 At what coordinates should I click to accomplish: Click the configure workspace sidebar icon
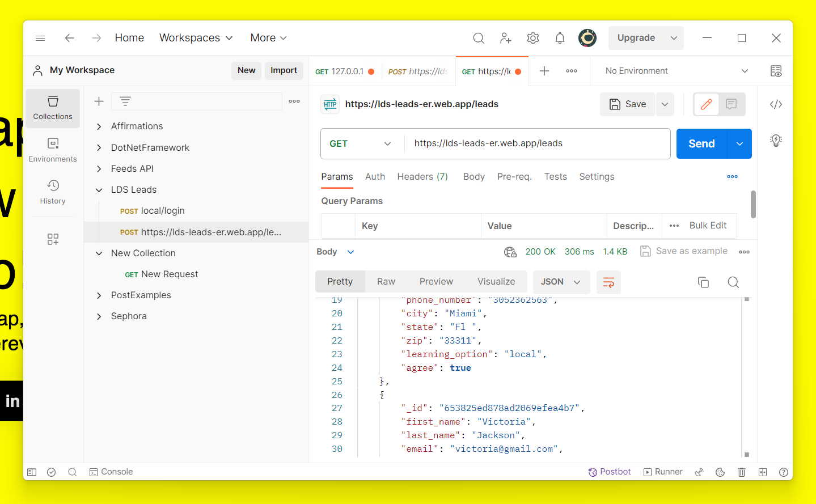(x=53, y=239)
